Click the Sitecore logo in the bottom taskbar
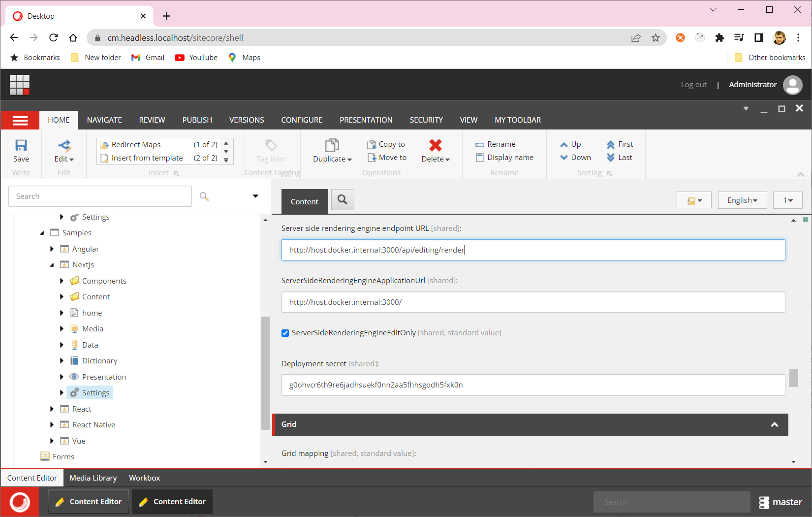The image size is (812, 517). [20, 501]
